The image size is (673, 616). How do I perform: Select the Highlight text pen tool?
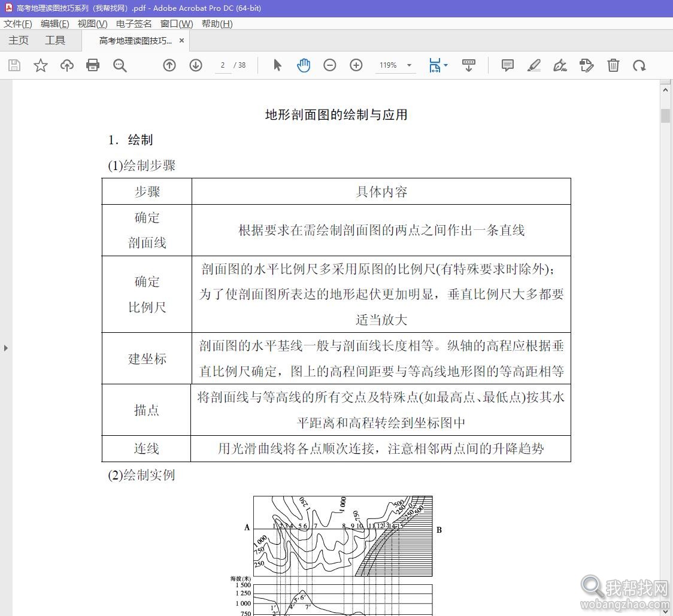click(x=533, y=65)
